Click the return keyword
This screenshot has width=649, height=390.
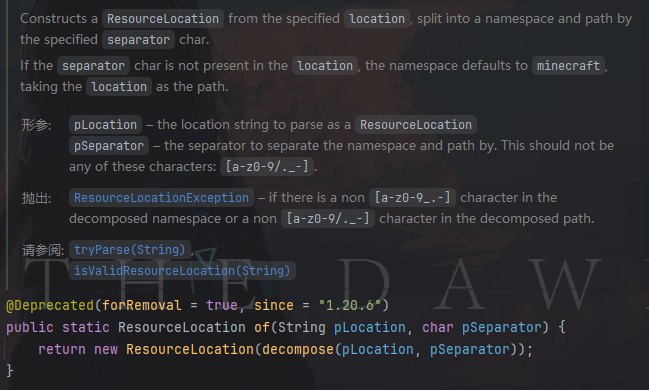[62, 349]
